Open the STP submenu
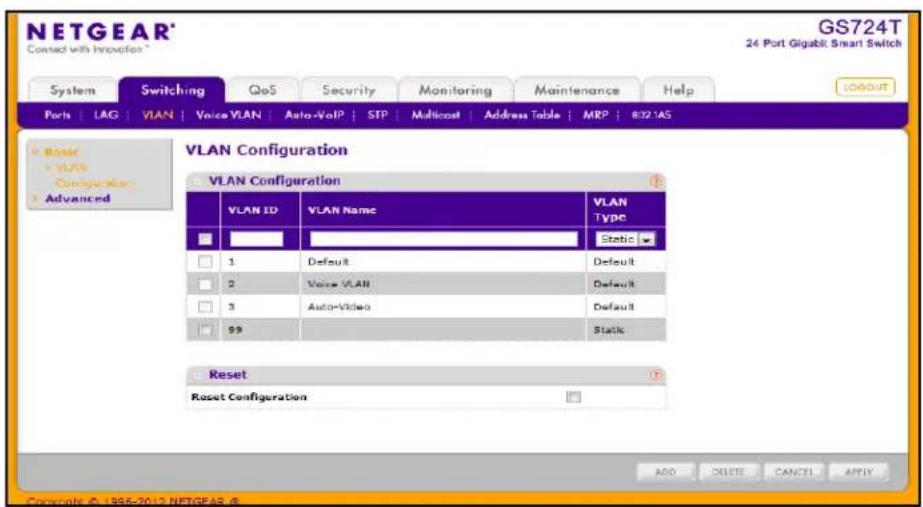Screen dimensions: 923x507 tap(377, 115)
